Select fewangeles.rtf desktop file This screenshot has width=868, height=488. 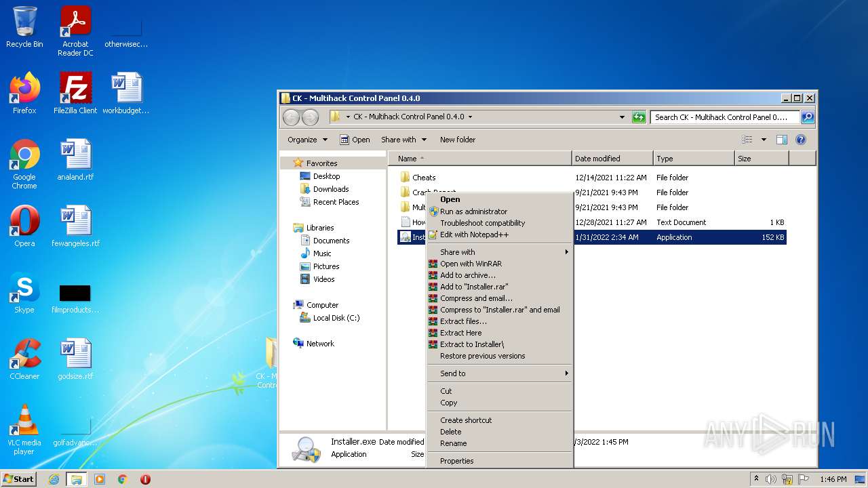[75, 226]
